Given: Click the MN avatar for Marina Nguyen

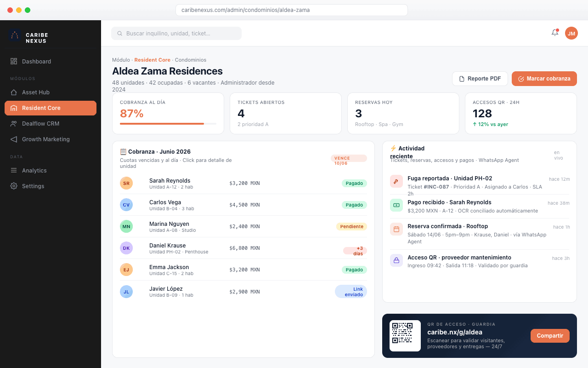Looking at the screenshot, I should [x=126, y=226].
